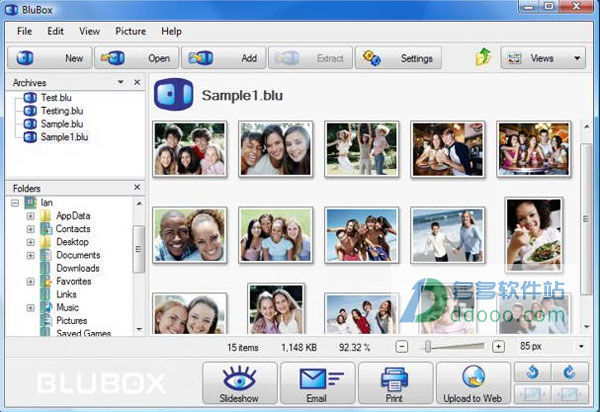
Task: Click Upload to Web globe button
Action: click(x=473, y=383)
